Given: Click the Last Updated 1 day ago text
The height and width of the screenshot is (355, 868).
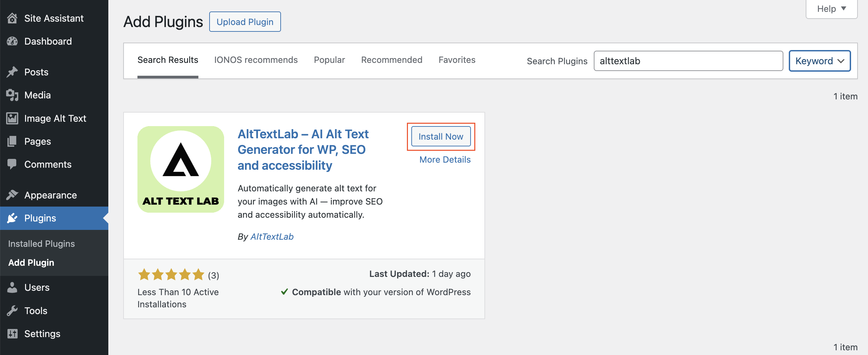Looking at the screenshot, I should pos(420,274).
